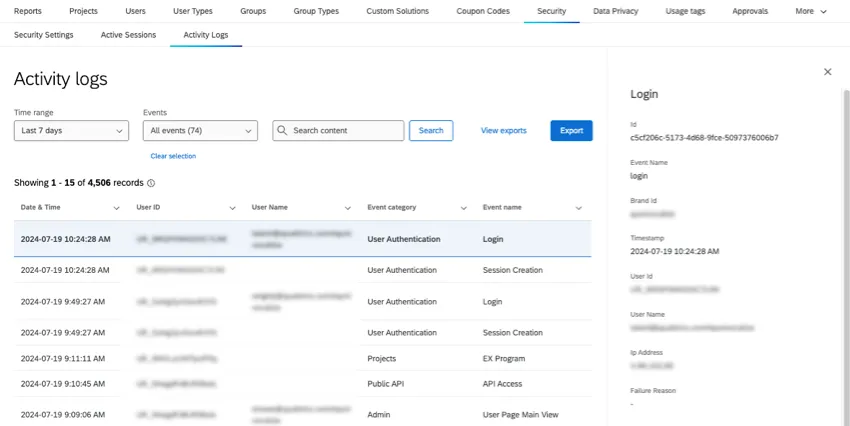Open the Security Settings tab
The height and width of the screenshot is (426, 850).
44,35
